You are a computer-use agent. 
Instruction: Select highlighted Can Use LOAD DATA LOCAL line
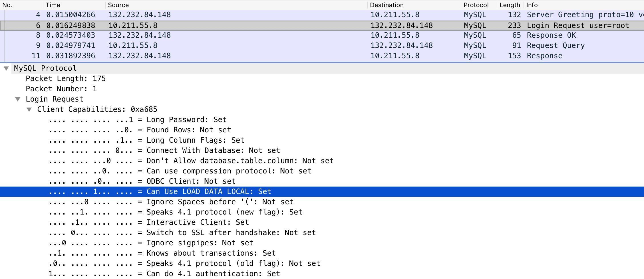[322, 192]
